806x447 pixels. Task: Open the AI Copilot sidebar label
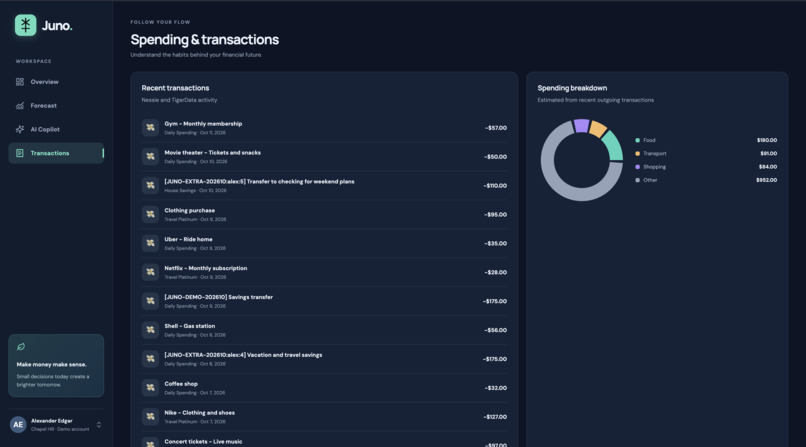coord(45,129)
